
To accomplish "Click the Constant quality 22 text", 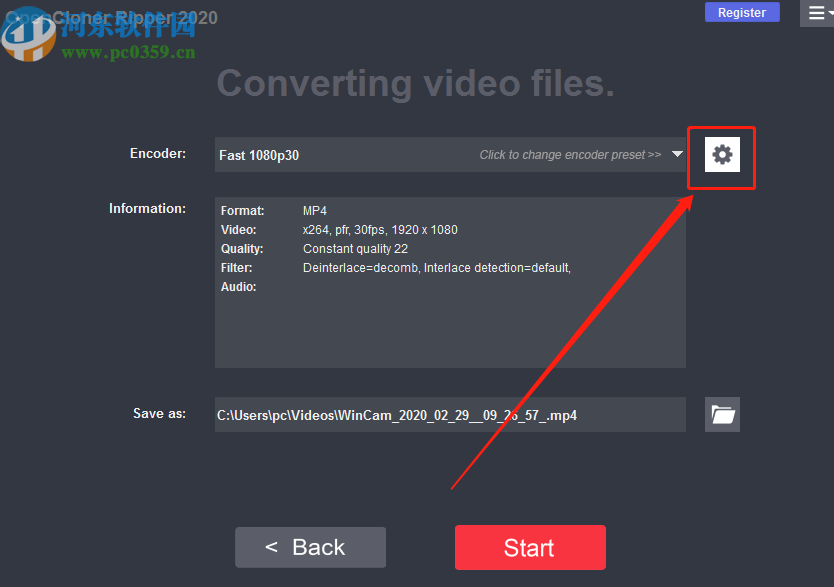I will 355,248.
